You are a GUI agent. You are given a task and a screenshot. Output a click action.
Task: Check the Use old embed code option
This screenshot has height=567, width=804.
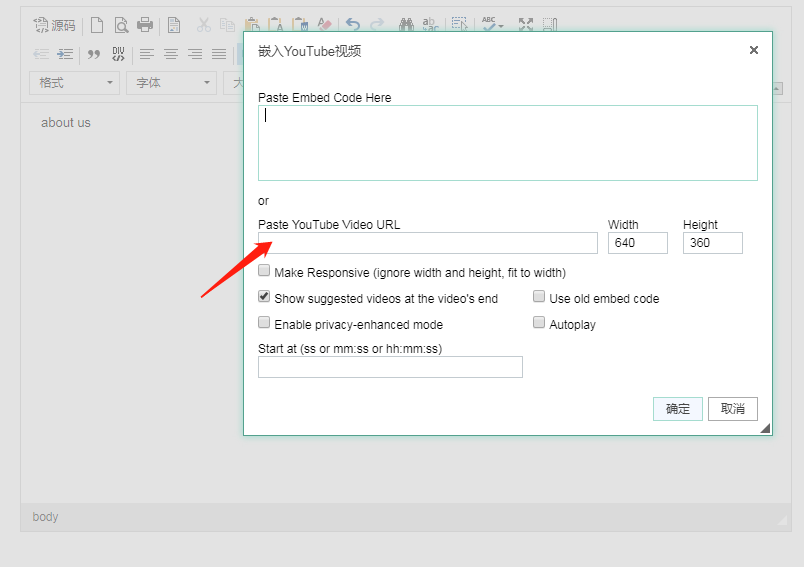pos(539,296)
